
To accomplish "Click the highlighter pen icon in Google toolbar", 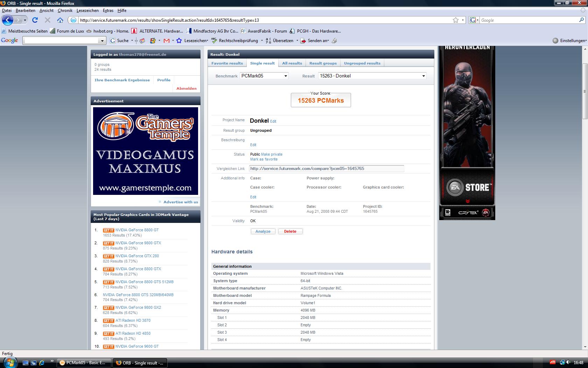I will click(x=334, y=41).
